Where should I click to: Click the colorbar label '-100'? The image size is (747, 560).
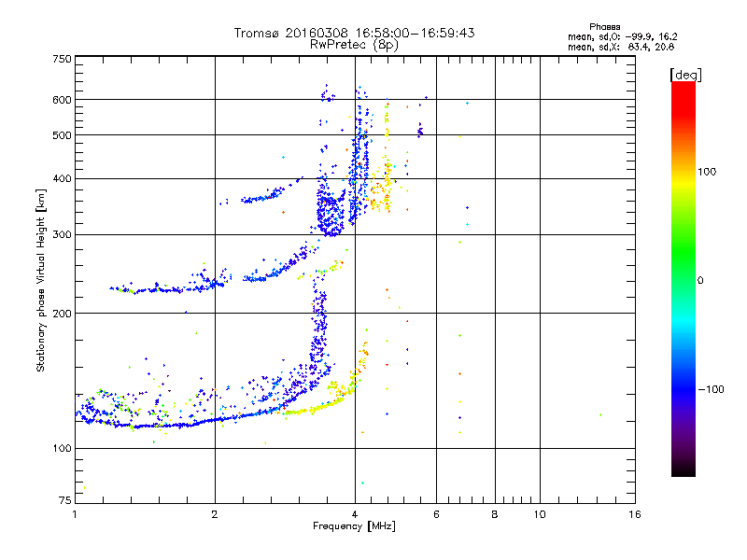711,389
